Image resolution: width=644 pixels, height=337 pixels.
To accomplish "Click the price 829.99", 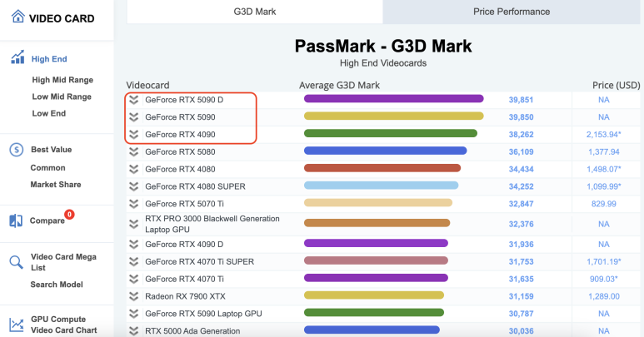I will coord(603,204).
